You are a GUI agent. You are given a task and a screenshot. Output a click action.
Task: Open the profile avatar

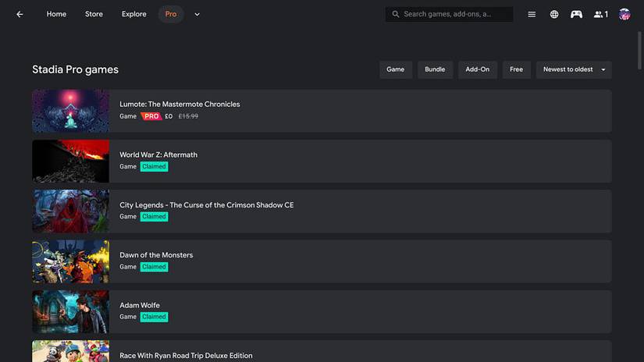click(624, 14)
